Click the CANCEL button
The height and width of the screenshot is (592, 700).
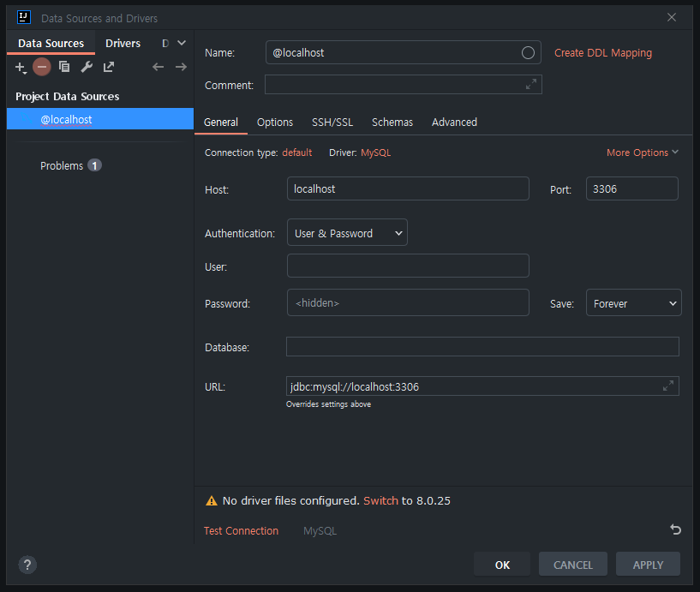click(573, 565)
